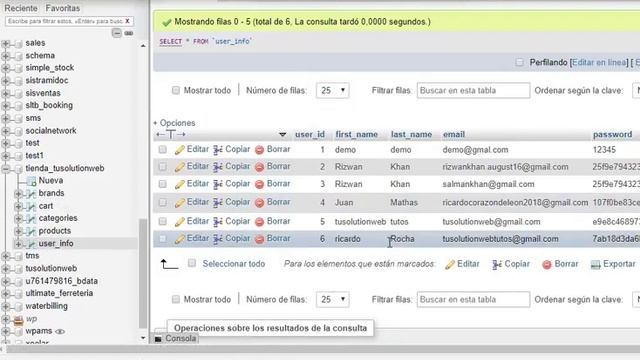Open the lower Número de filas dropdown
Screen dimensions: 640x360
333,300
